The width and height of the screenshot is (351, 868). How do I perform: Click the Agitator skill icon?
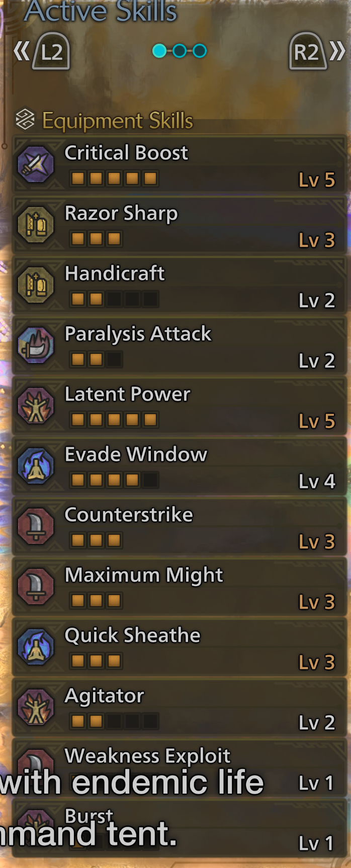[36, 707]
